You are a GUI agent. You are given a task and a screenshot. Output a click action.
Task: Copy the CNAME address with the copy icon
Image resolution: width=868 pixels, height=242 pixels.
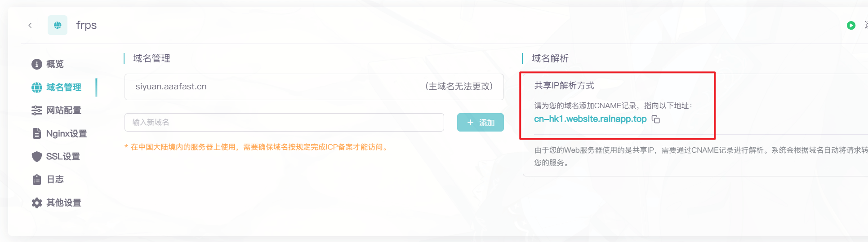point(656,119)
